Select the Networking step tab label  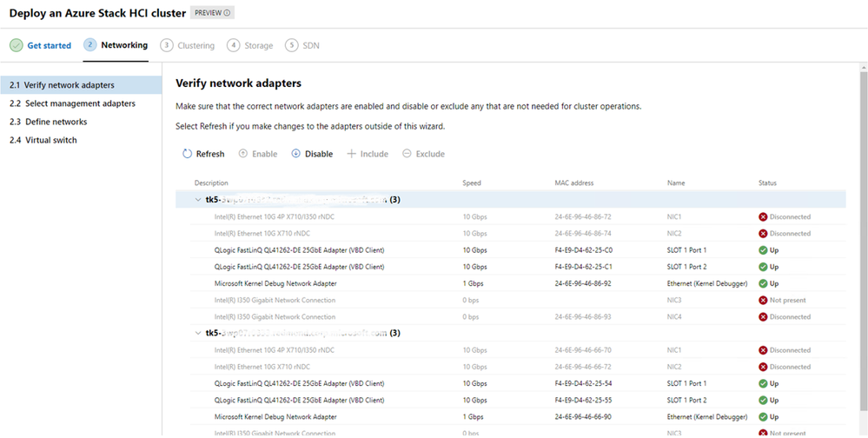pyautogui.click(x=124, y=45)
